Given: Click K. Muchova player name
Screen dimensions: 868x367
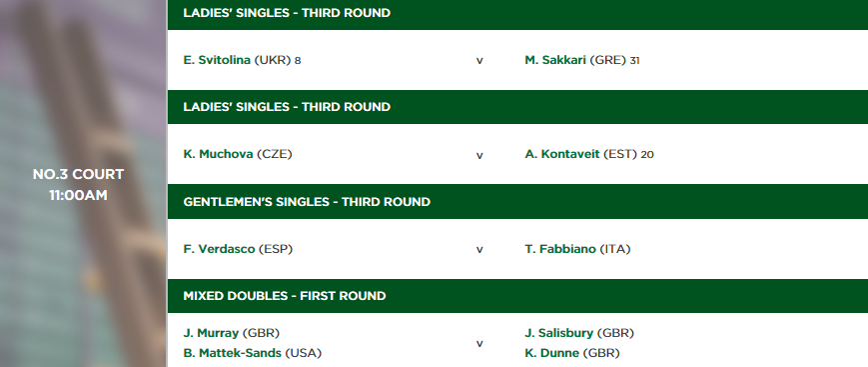Looking at the screenshot, I should click(x=218, y=154).
